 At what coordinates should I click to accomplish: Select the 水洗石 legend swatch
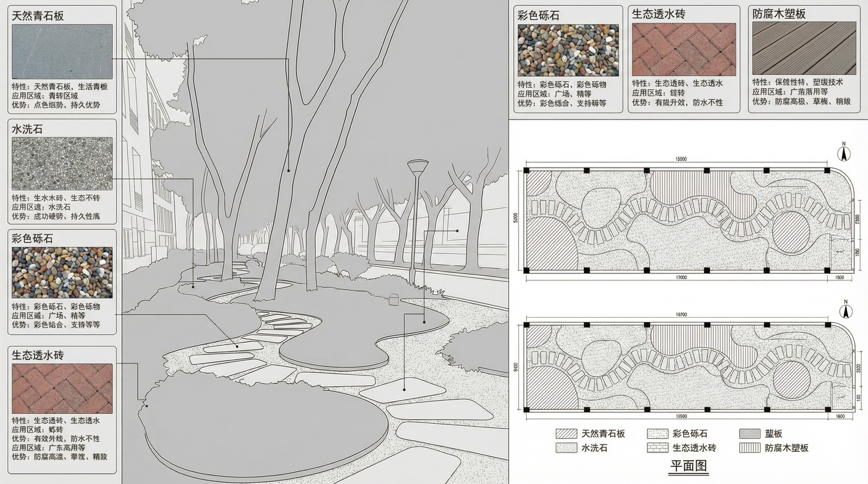pos(566,448)
